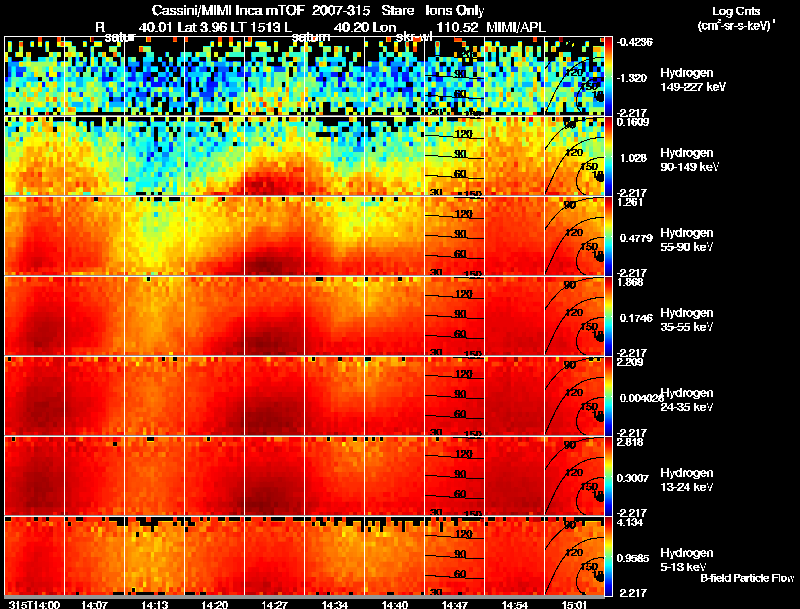Click the 4.134 colorbar value

630,522
